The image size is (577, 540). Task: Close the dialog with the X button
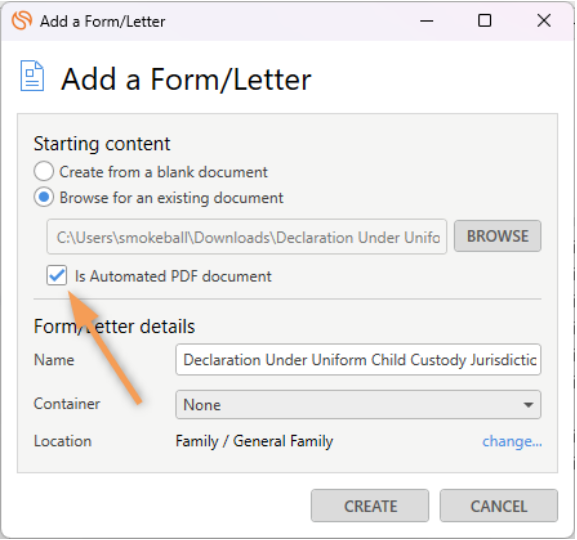(544, 21)
